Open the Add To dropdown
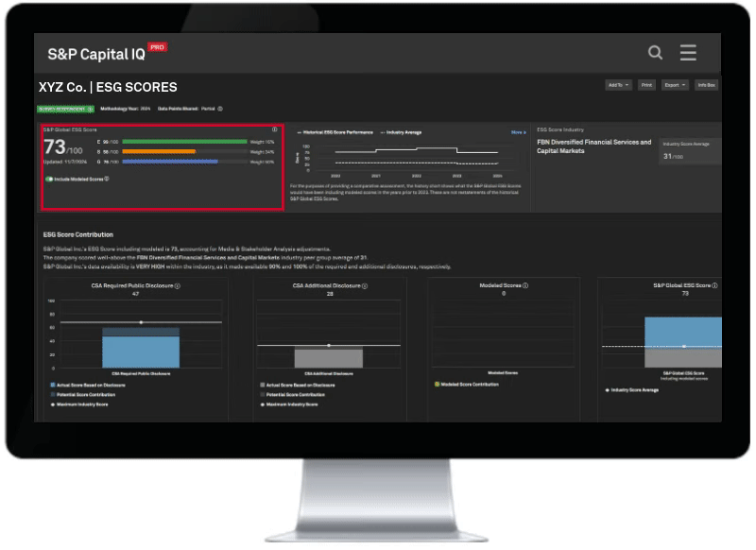Screen dimensions: 756x550 tap(618, 85)
